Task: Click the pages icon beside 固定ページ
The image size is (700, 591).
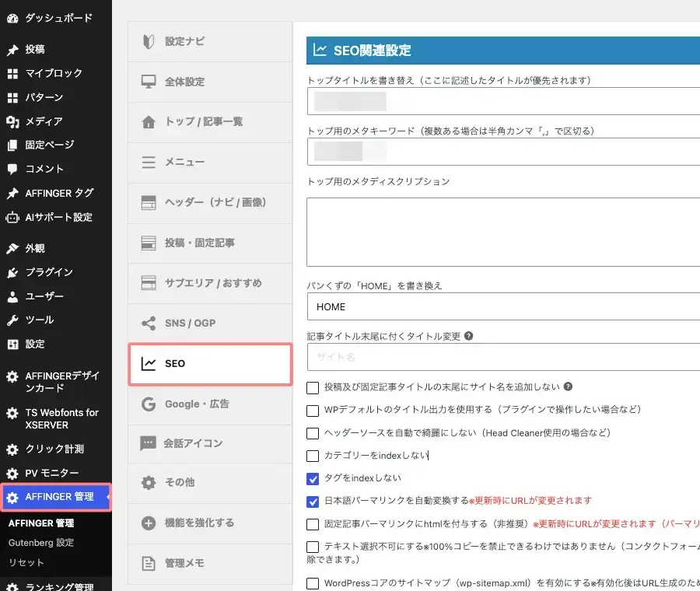Action: pos(12,145)
